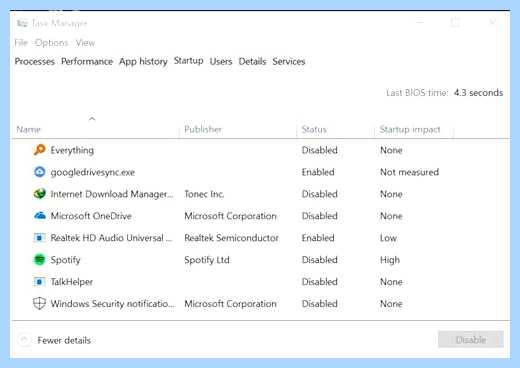Click the Fewer details link
This screenshot has height=368, width=520.
pos(64,340)
